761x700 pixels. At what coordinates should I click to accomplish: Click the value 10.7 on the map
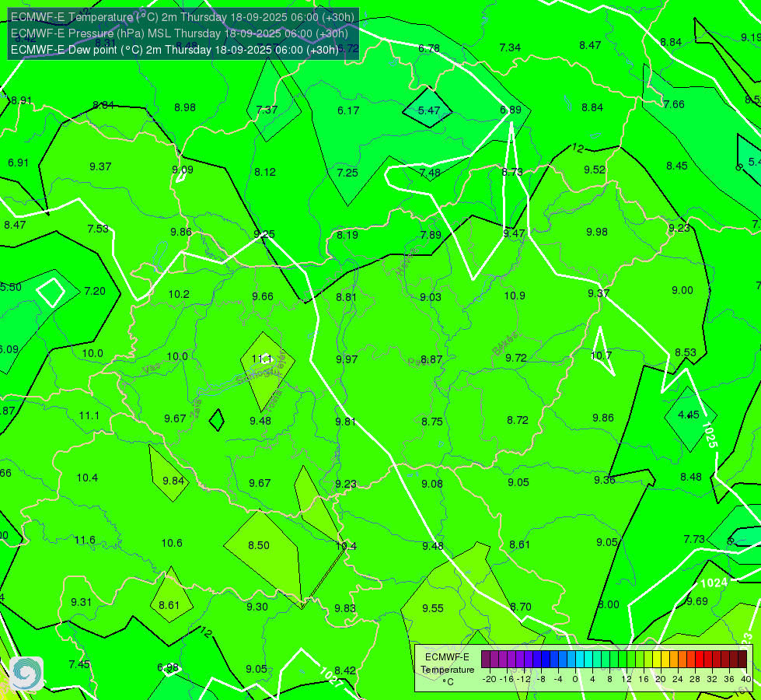tap(601, 355)
